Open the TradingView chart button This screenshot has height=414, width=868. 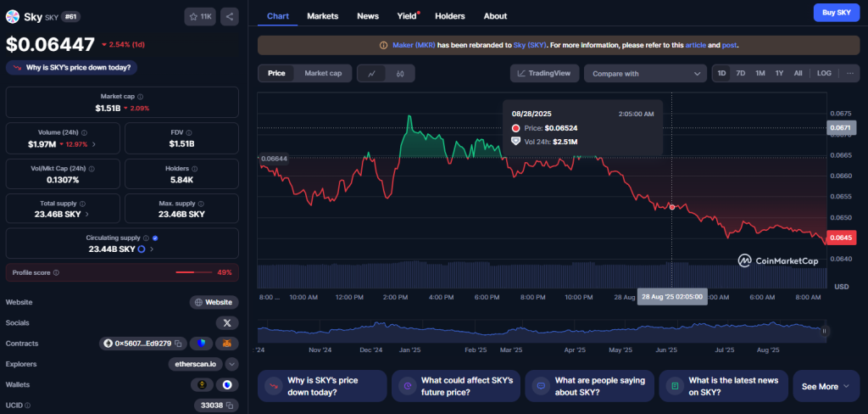pos(546,74)
